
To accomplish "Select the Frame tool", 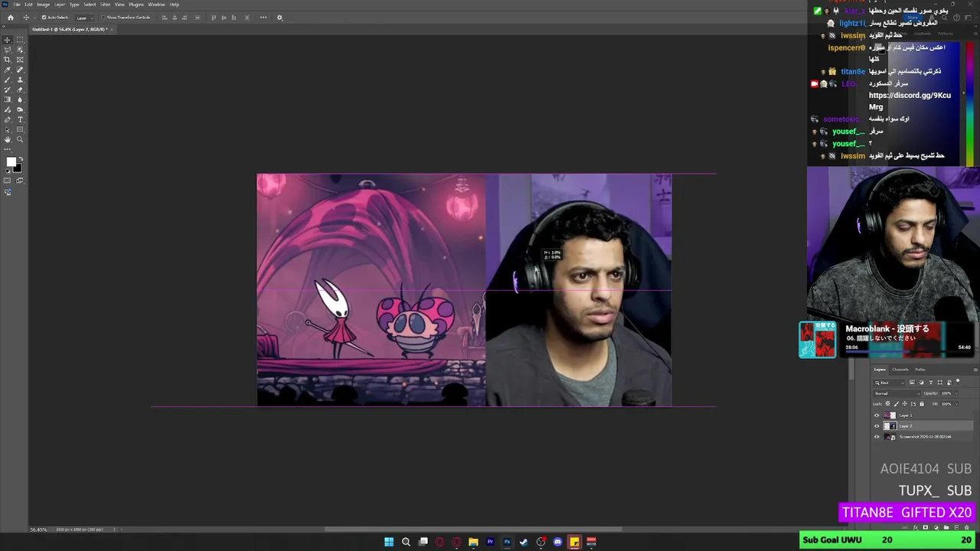I will coord(20,60).
